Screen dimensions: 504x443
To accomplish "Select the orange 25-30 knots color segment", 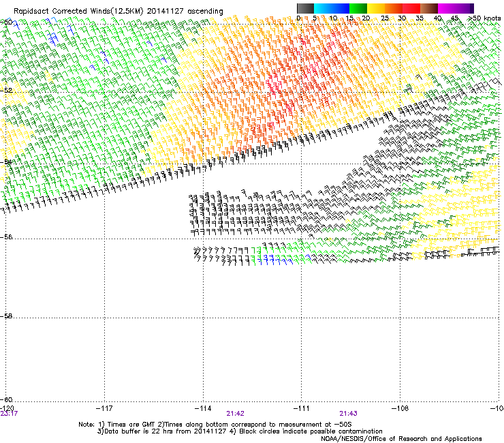I will 394,8.
